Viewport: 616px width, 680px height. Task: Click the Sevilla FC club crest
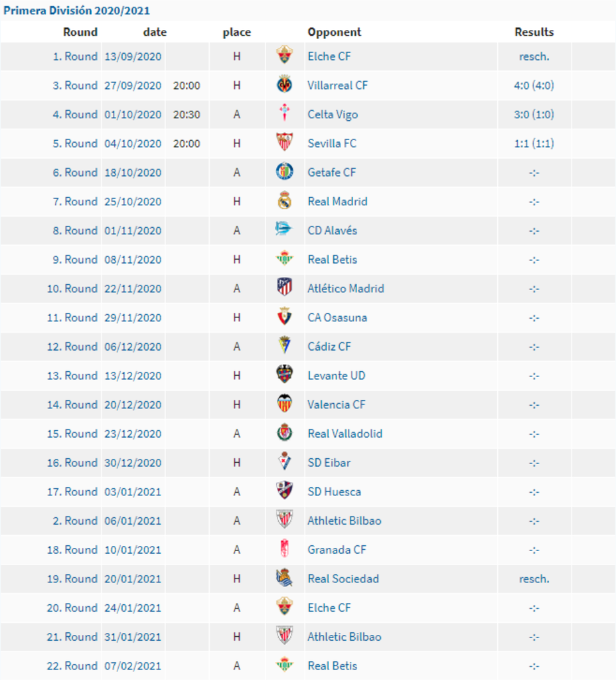285,143
